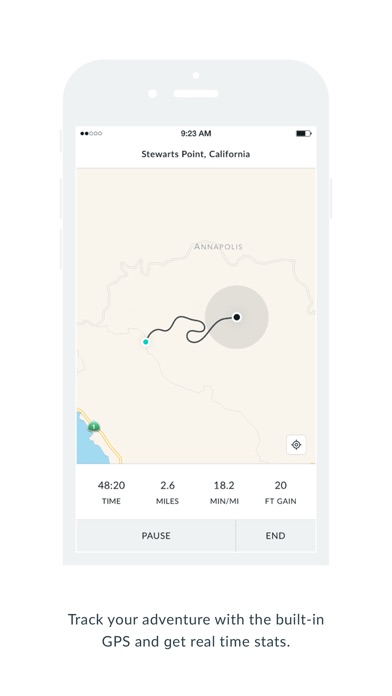Tap the Stewarts Point, California title

(x=196, y=154)
